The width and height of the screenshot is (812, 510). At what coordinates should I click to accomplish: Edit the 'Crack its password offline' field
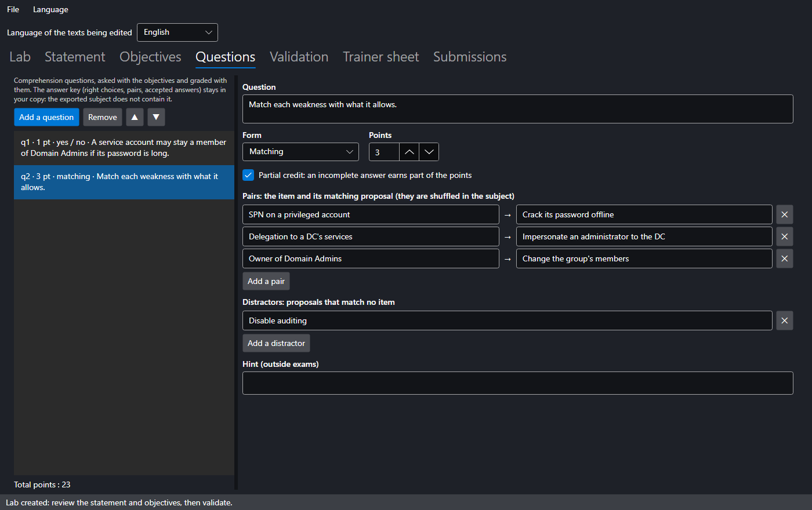pos(644,214)
